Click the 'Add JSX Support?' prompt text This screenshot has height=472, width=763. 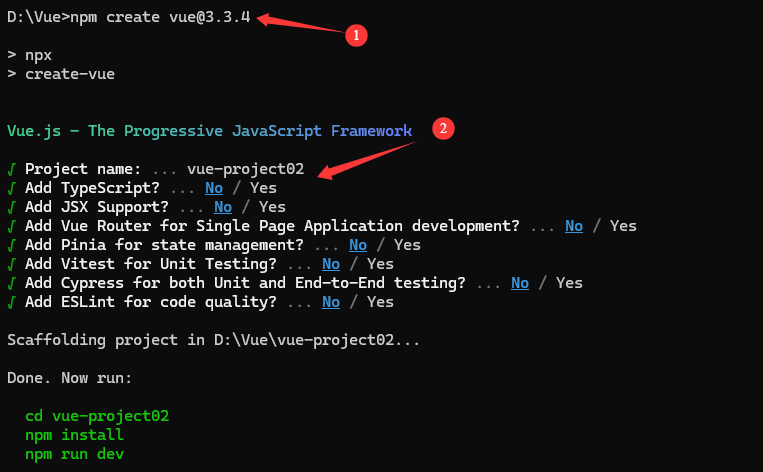pos(97,207)
